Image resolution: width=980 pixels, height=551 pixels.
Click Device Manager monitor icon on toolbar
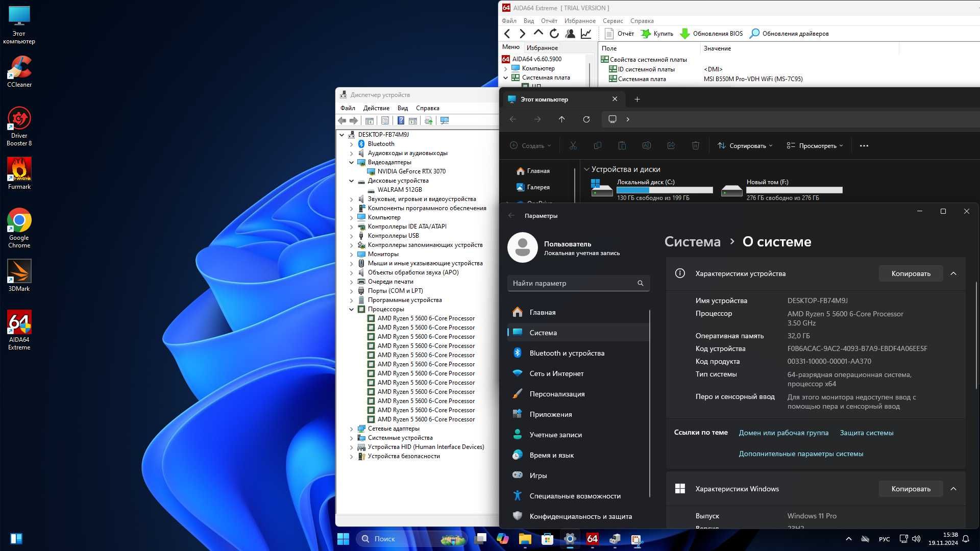coord(445,121)
